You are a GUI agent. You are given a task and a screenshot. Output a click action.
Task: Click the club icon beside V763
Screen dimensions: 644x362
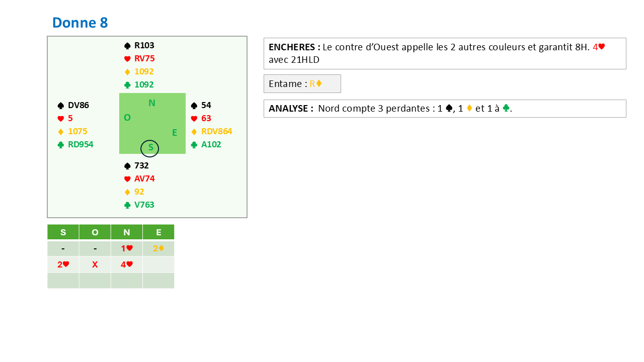(x=127, y=205)
